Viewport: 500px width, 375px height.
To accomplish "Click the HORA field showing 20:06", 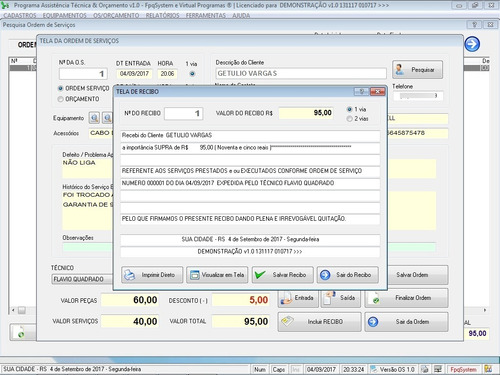I will click(x=167, y=74).
